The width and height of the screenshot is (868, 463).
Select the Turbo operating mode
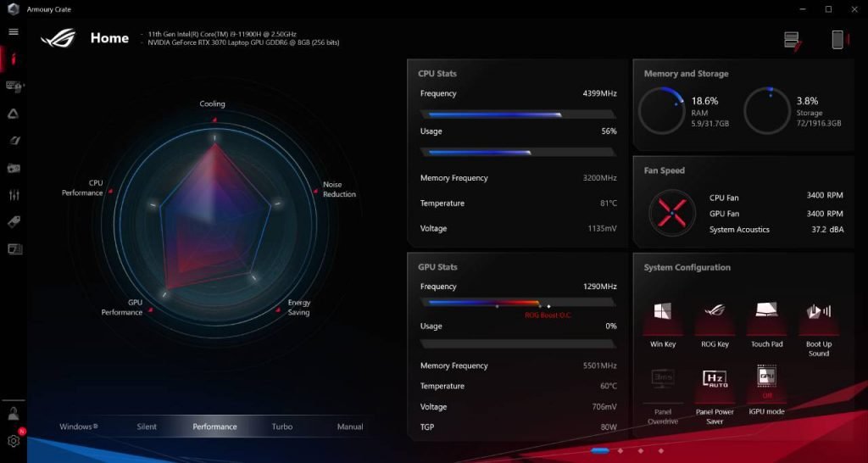point(281,427)
